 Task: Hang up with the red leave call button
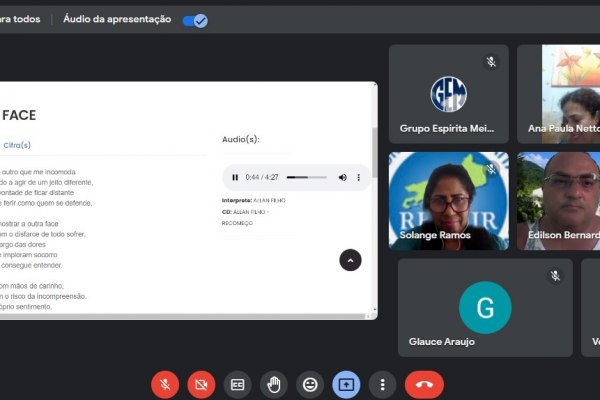point(424,384)
